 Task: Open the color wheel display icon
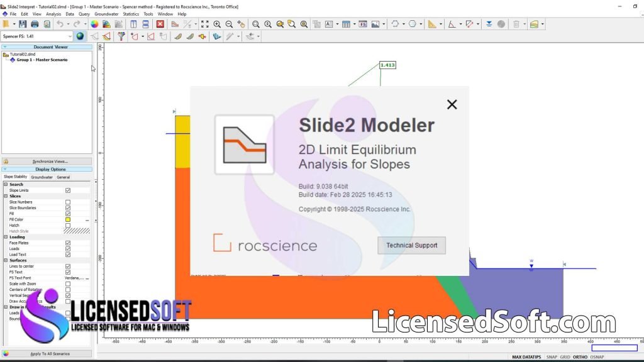(x=94, y=25)
